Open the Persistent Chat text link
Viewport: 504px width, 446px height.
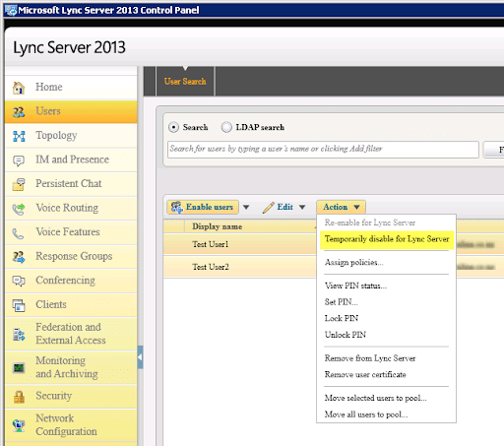[69, 183]
